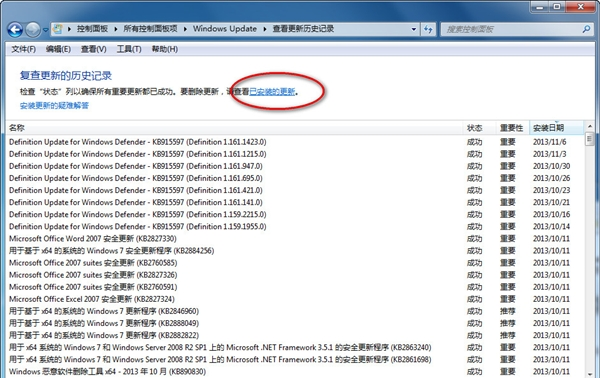This screenshot has height=378, width=601.
Task: Open 控制面板 breadcrumb in address bar
Action: point(92,29)
